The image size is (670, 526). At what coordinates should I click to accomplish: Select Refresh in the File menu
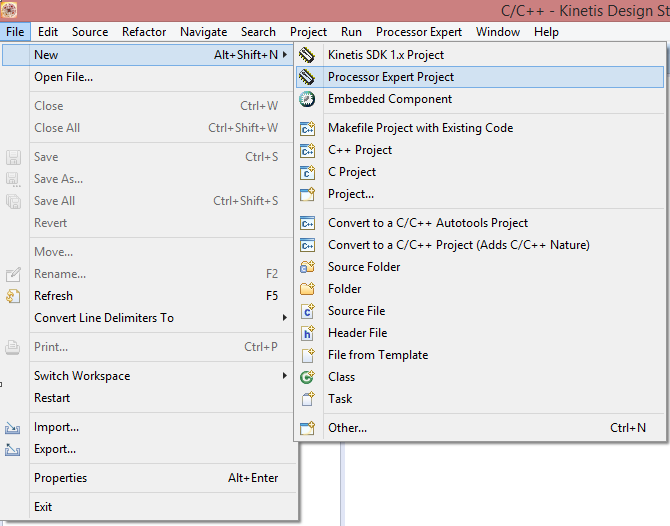click(x=148, y=296)
